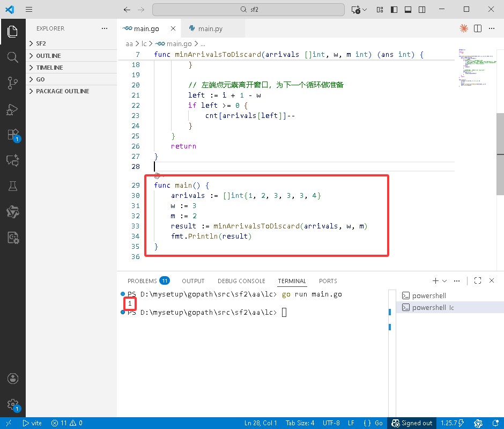Expand the OUTLINE section

tap(71, 56)
